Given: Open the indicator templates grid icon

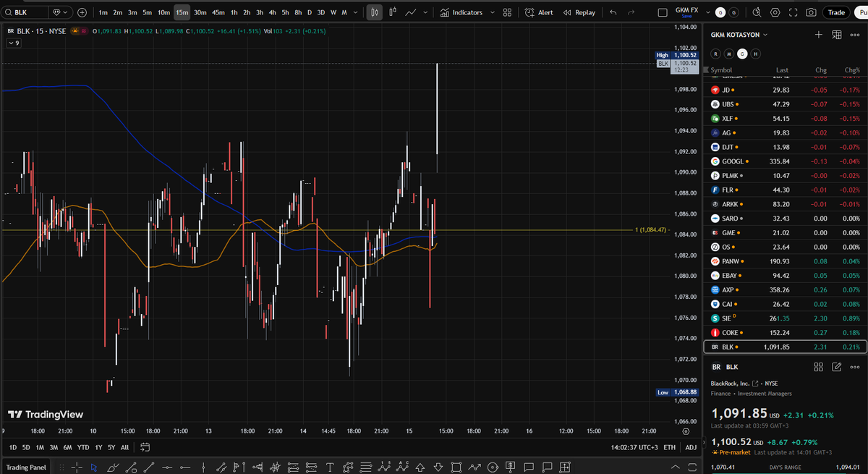Looking at the screenshot, I should 507,12.
